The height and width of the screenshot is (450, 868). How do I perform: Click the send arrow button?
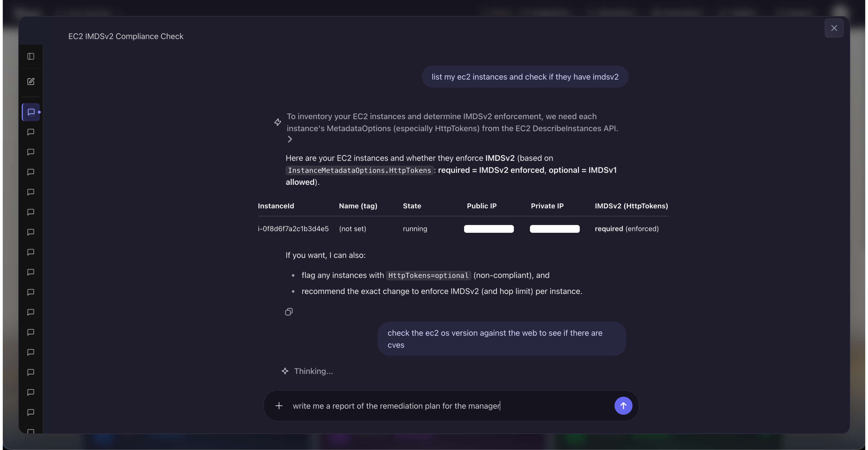coord(623,406)
